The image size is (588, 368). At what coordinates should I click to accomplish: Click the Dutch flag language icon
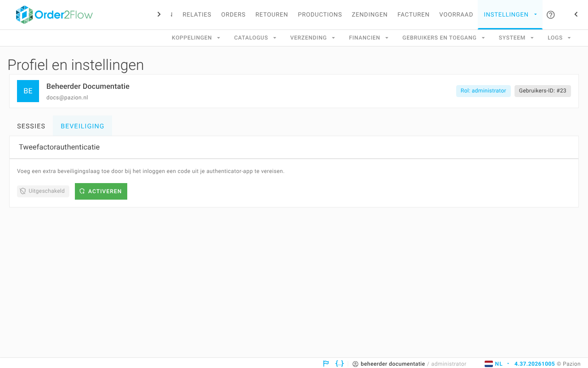489,364
